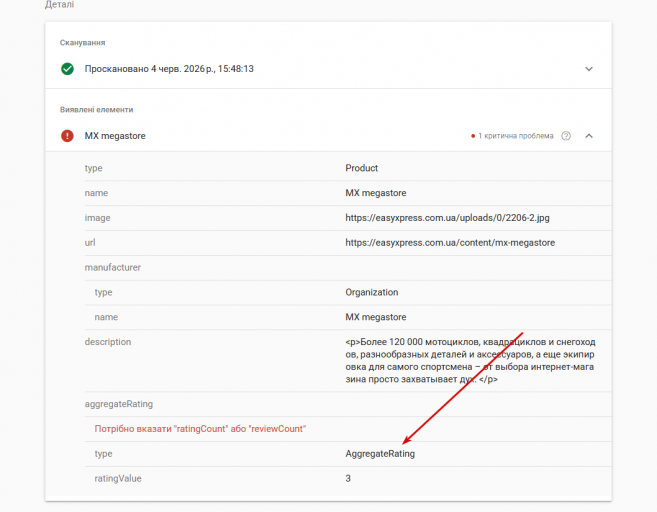Click the red error icon beside MX megastore
This screenshot has height=512, width=657.
point(67,136)
